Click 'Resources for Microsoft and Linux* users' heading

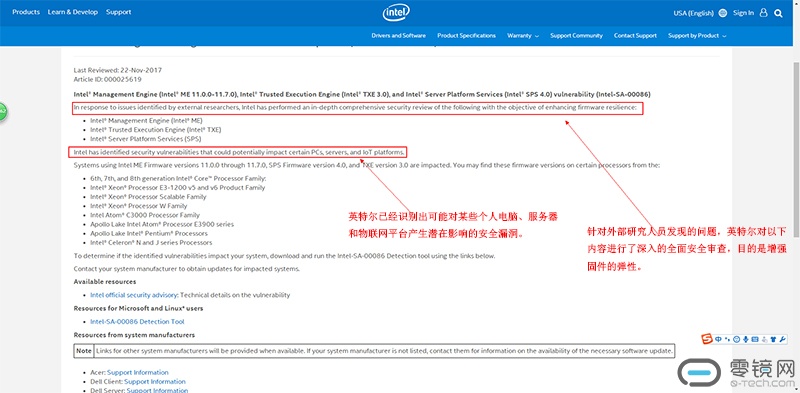pyautogui.click(x=138, y=308)
